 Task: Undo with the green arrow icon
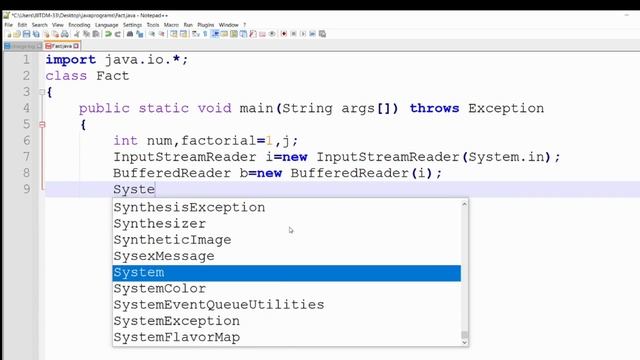[x=109, y=34]
